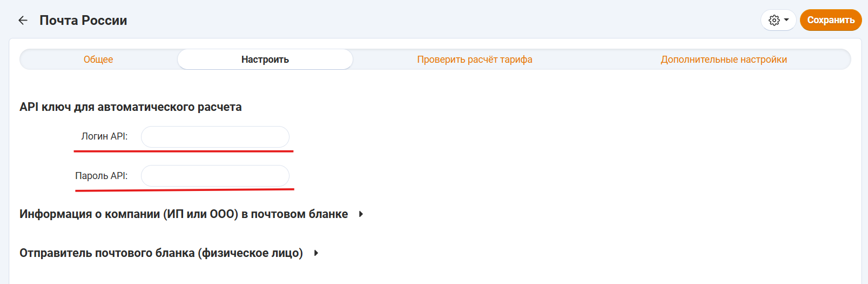Open settings via the gear icon
The image size is (868, 284).
[x=774, y=20]
